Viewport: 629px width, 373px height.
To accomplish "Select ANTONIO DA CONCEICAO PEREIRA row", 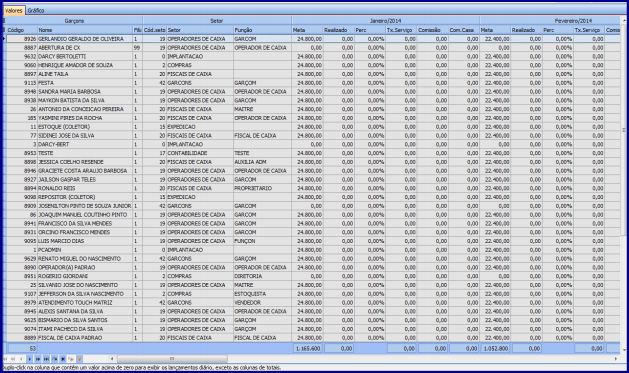I will (x=313, y=109).
